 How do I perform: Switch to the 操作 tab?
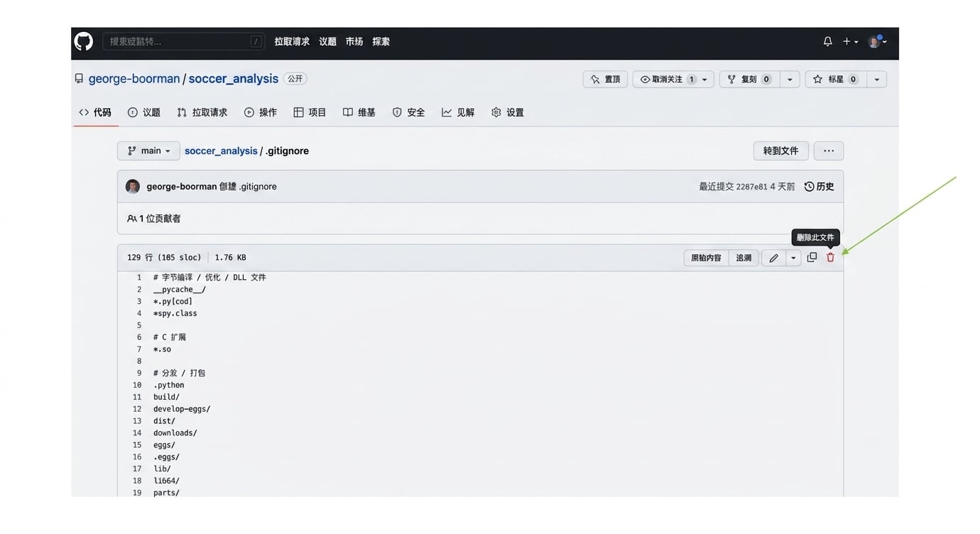[x=261, y=112]
